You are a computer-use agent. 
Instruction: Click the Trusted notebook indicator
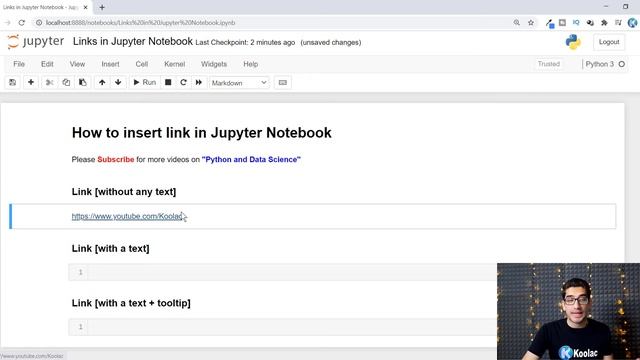pyautogui.click(x=549, y=64)
